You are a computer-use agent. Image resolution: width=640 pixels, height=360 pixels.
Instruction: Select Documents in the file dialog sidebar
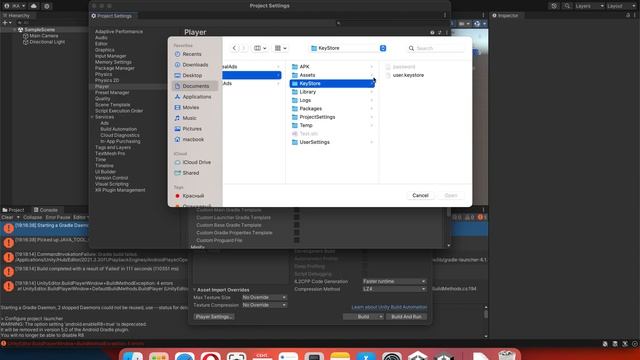(196, 86)
